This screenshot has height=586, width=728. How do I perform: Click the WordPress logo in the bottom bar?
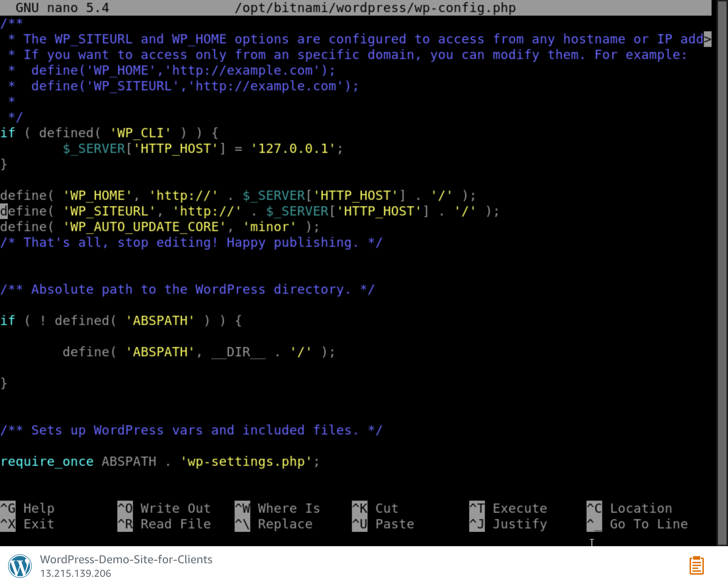(21, 566)
